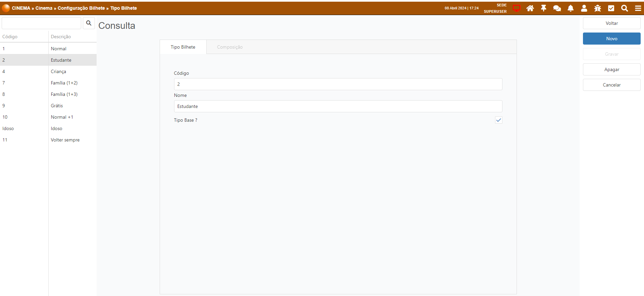The width and height of the screenshot is (644, 296).
Task: Click the Gravar button
Action: 612,54
